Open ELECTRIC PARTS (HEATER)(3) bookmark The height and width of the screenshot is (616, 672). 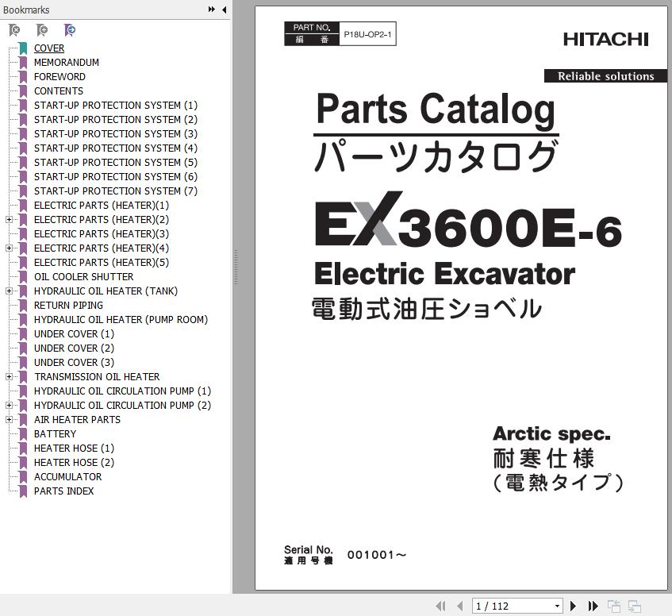pos(102,234)
